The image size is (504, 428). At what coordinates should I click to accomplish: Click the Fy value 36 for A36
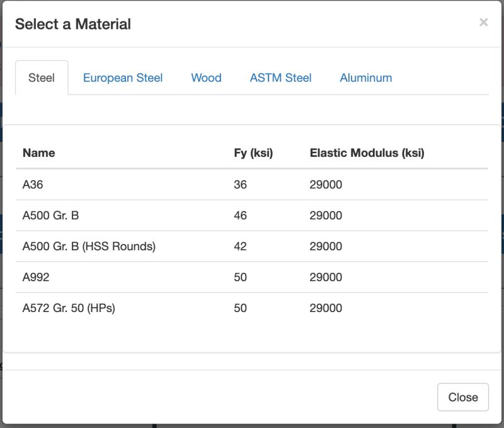[x=240, y=184]
